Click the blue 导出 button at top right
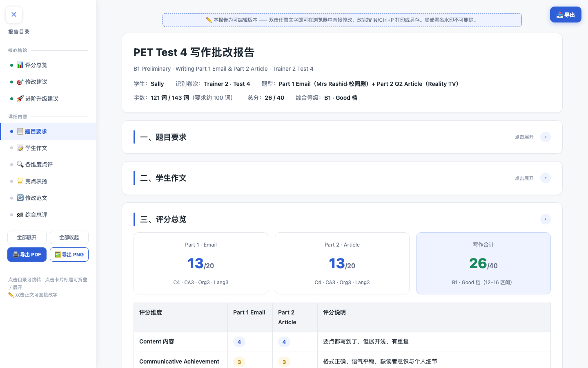 pos(566,15)
